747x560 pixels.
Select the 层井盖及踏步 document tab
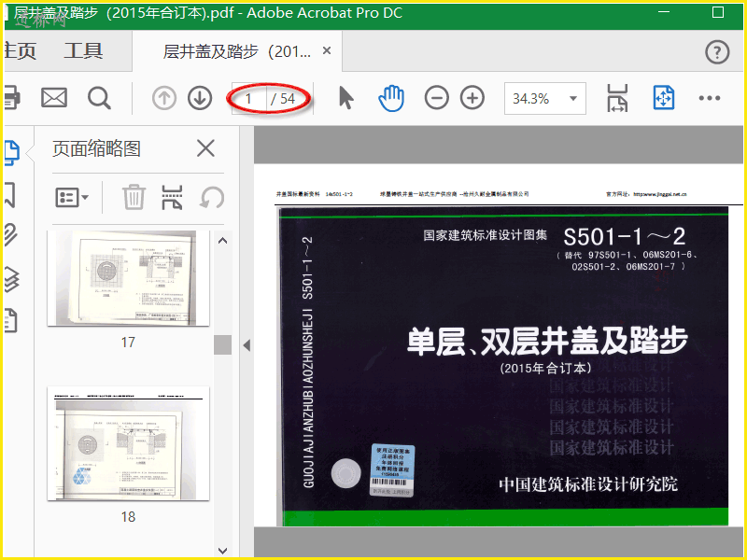[237, 51]
